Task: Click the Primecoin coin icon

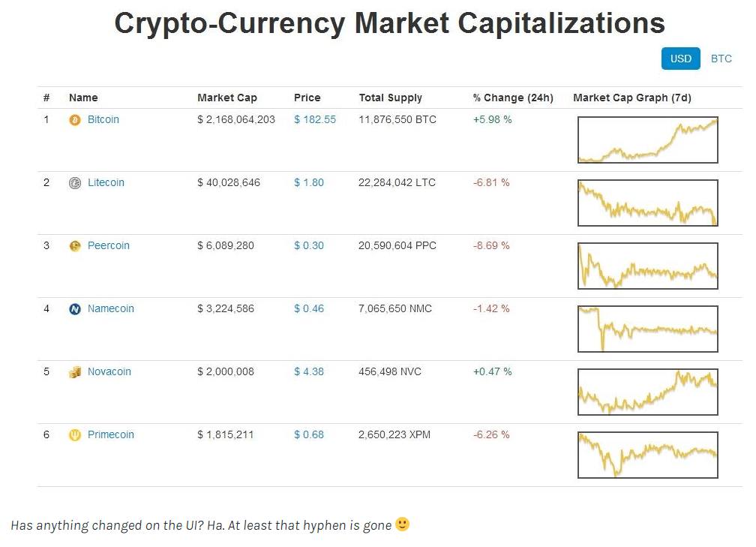Action: tap(74, 434)
